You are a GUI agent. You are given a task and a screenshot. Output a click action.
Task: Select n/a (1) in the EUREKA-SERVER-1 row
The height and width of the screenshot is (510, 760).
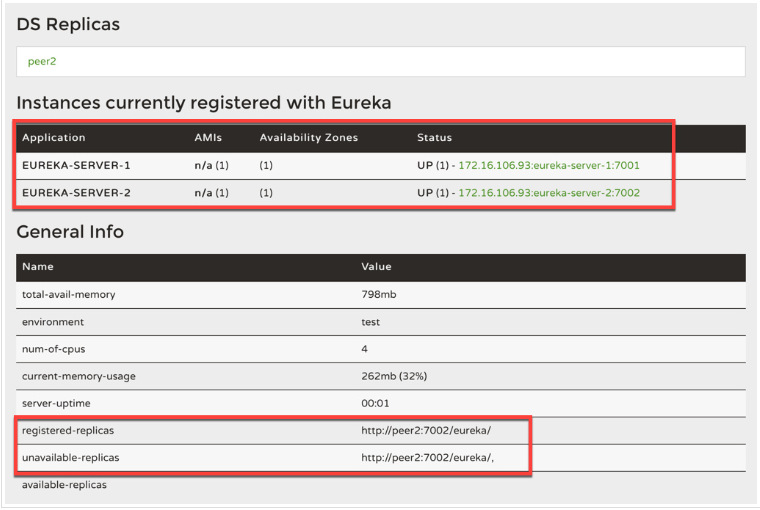click(x=211, y=165)
